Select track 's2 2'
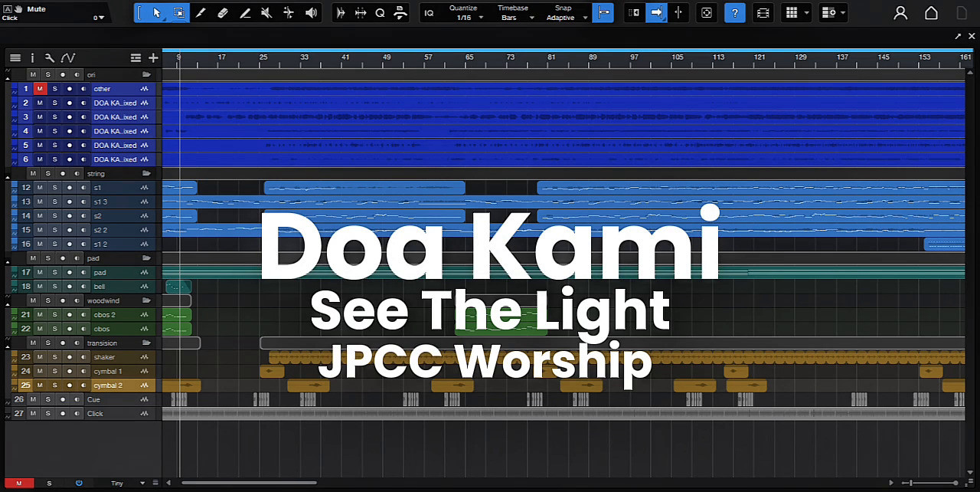This screenshot has width=980, height=492. 100,230
